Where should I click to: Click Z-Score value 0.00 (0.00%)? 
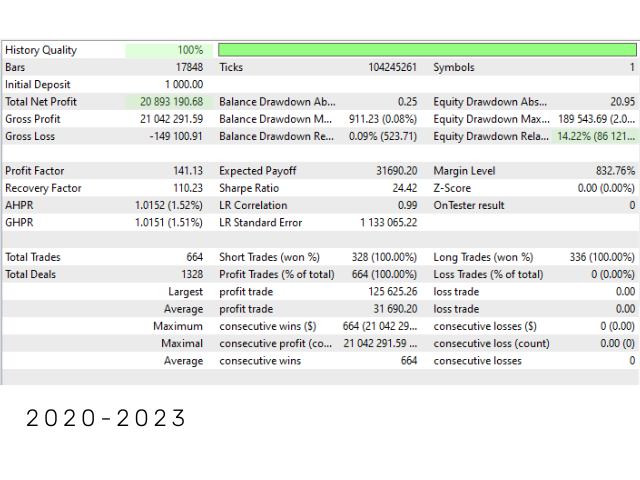point(606,188)
